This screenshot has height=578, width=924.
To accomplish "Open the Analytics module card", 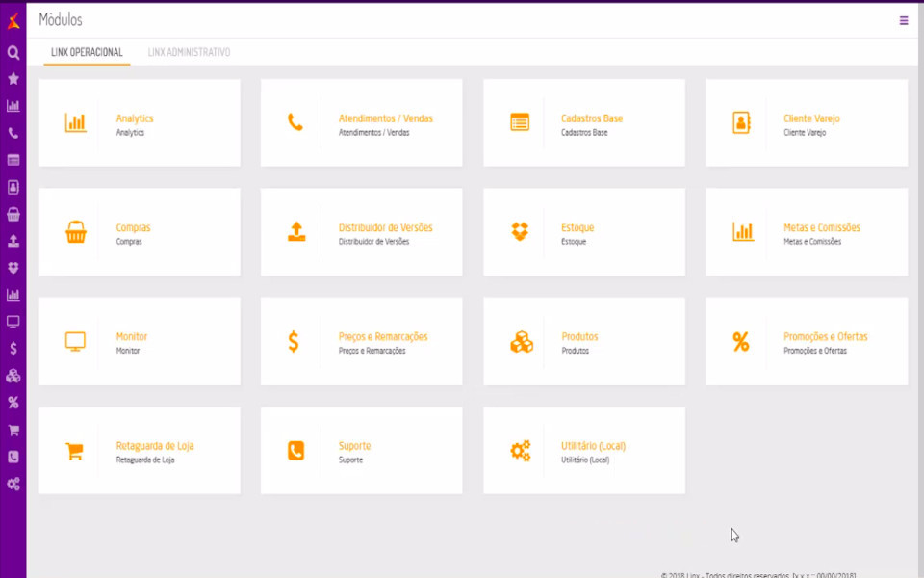I will point(139,122).
